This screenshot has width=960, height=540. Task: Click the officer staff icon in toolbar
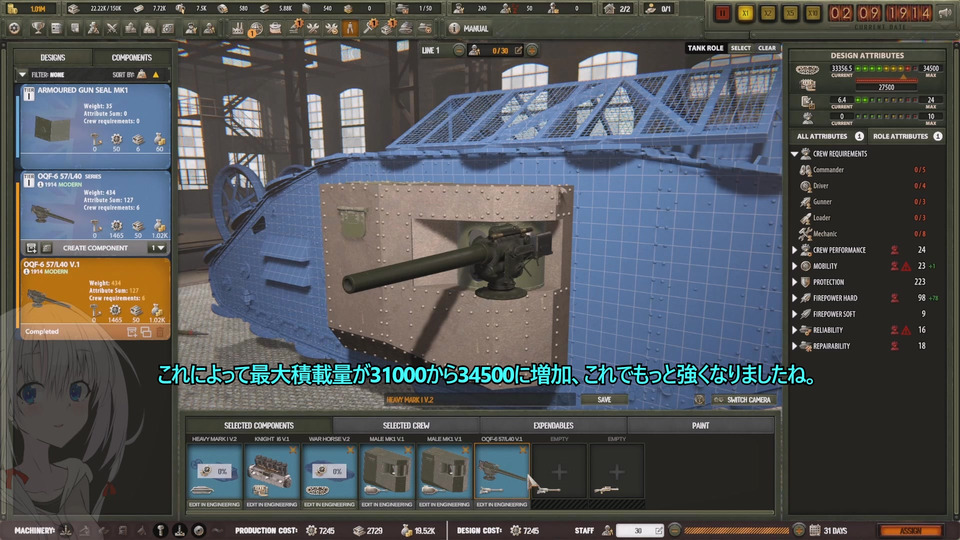[x=191, y=28]
